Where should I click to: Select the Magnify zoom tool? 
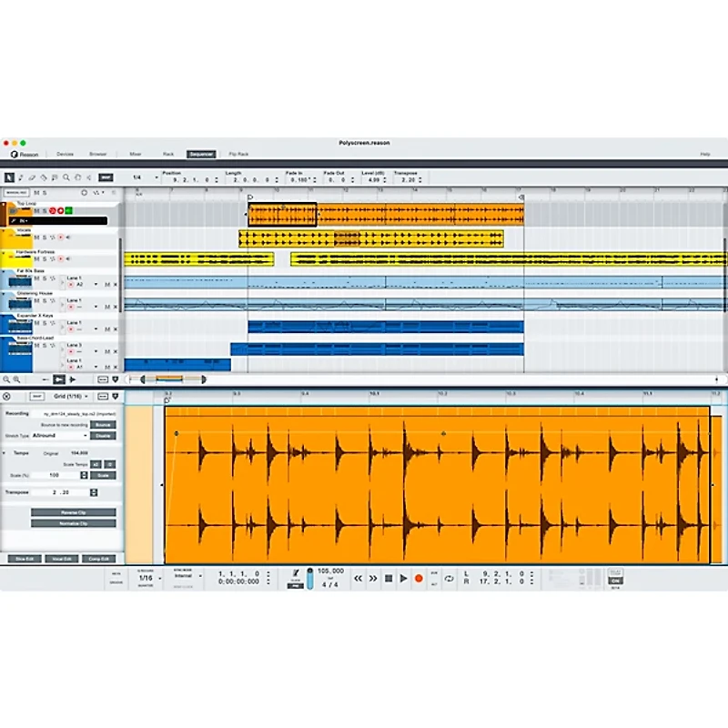(65, 177)
